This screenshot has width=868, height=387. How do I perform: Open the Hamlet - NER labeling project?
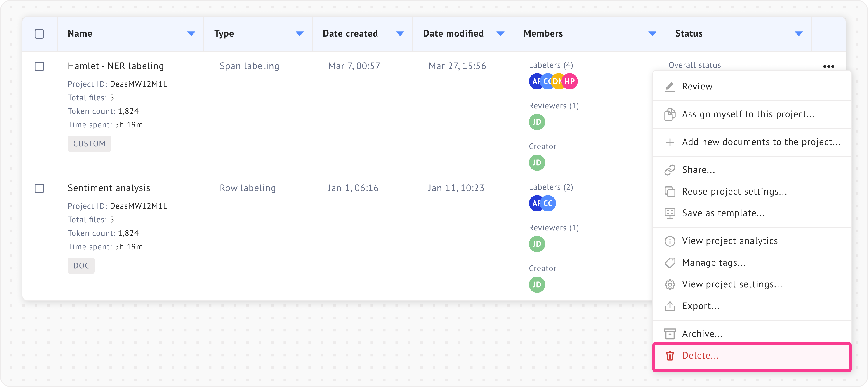pos(116,66)
